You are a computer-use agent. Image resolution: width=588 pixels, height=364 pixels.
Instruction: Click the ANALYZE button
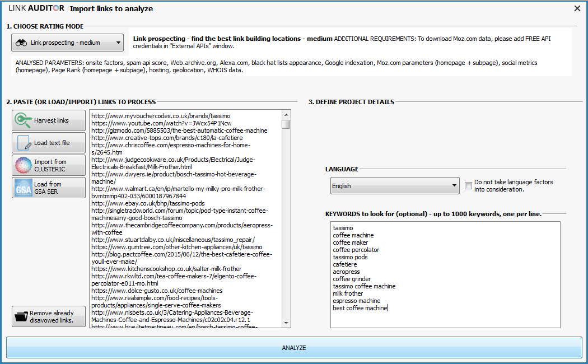pos(294,348)
